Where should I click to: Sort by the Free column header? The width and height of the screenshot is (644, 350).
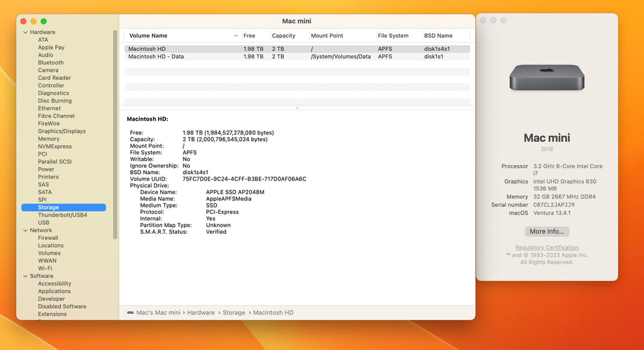point(249,36)
